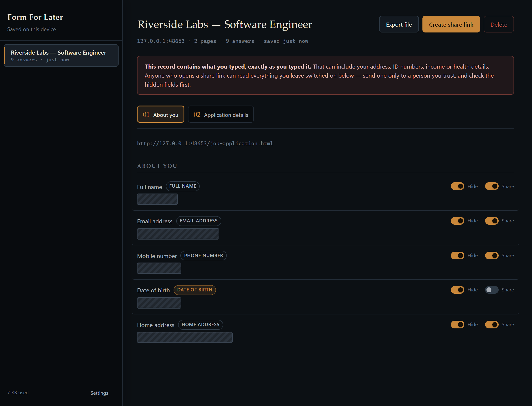Toggle Share switch for Email address
Image resolution: width=532 pixels, height=406 pixels.
492,221
